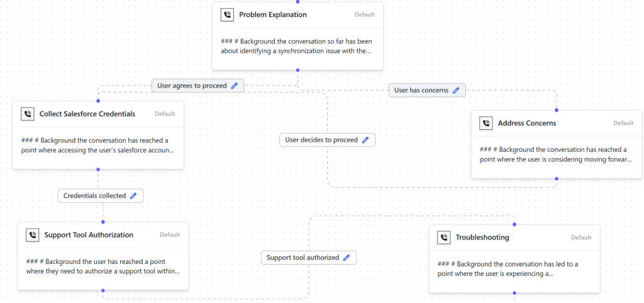Click top connector dot of Troubleshooting node
The image size is (644, 303).
point(514,224)
